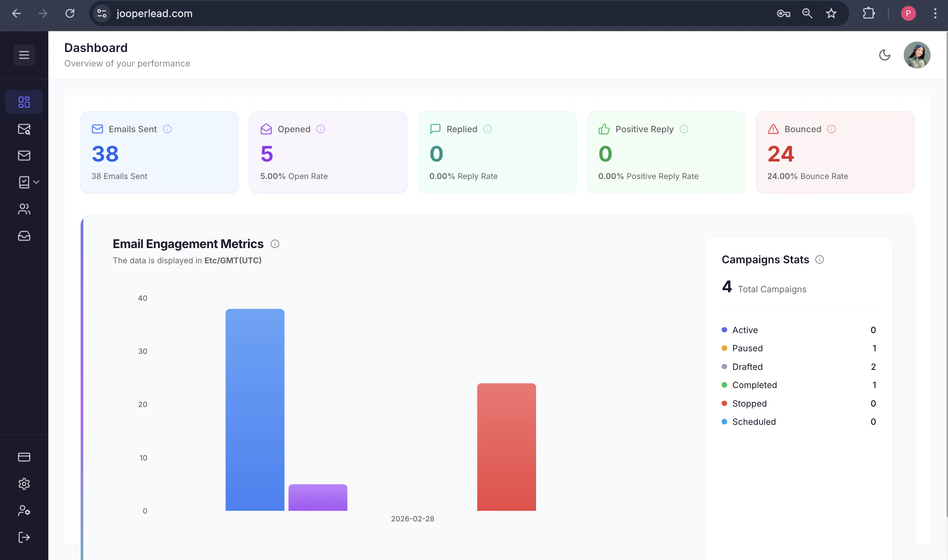Screen dimensions: 948x560
Task: Expand the tasks menu chevron in sidebar
Action: pyautogui.click(x=36, y=182)
